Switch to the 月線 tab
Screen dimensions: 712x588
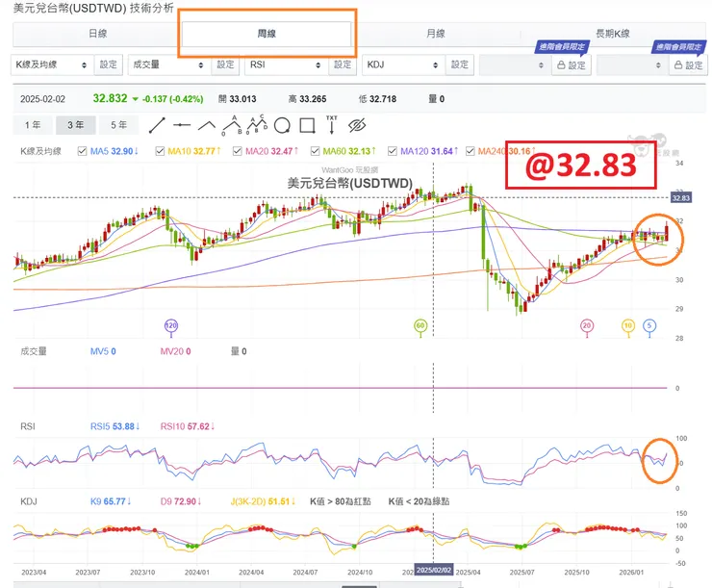tap(436, 34)
